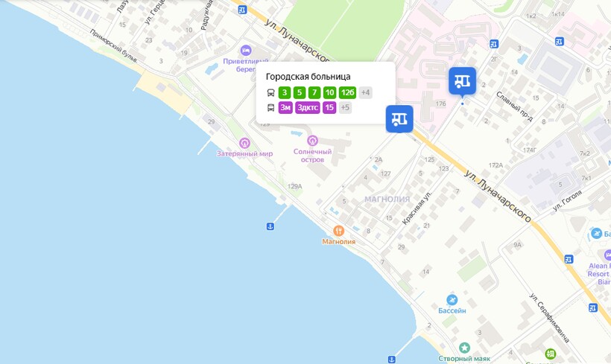Open the Солнечный остров attraction icon
611x364 pixels.
click(312, 141)
